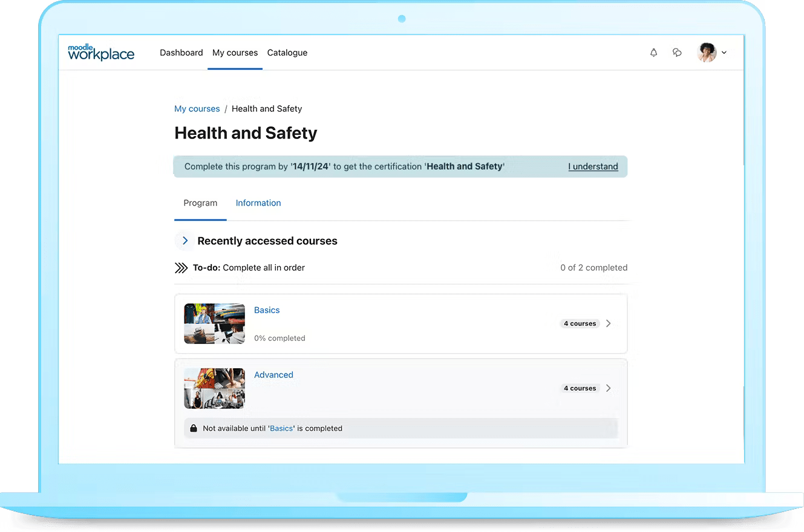Viewport: 804px width, 532px height.
Task: Click the lock icon in availability notice
Action: [194, 428]
